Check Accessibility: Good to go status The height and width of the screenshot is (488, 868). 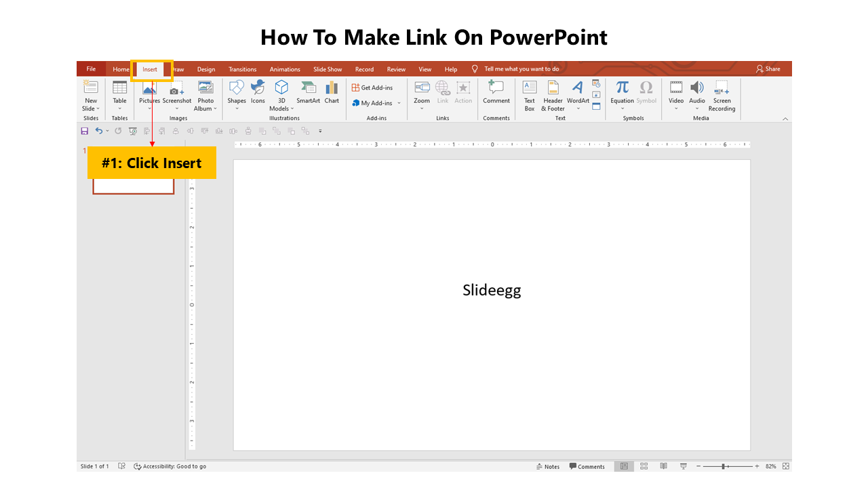pos(170,466)
